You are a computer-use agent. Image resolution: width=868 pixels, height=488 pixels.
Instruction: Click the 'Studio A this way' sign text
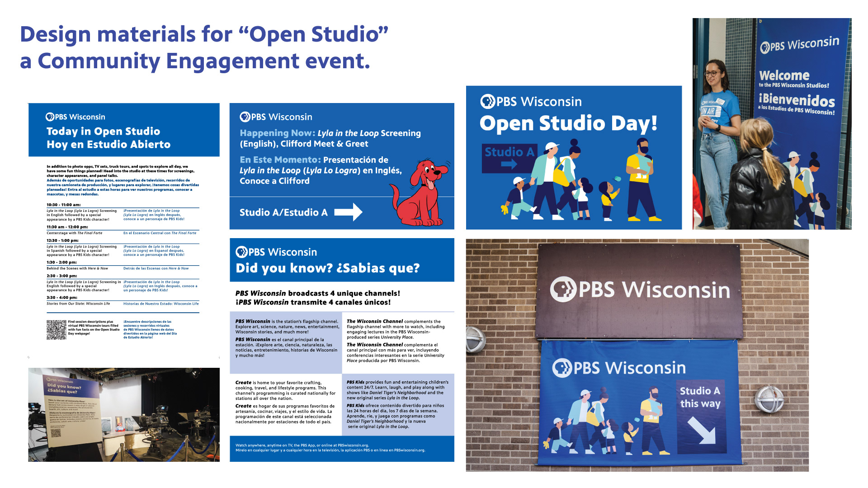point(700,397)
